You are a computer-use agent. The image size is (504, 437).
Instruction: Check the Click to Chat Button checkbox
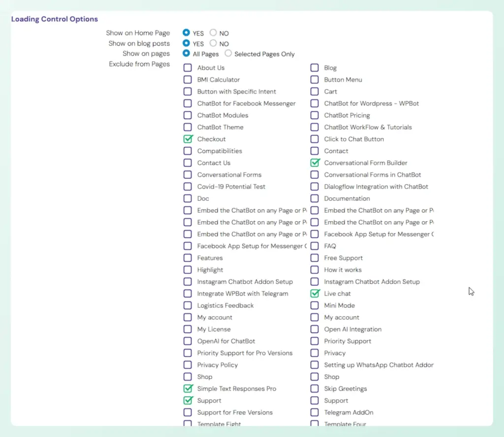[x=315, y=139]
